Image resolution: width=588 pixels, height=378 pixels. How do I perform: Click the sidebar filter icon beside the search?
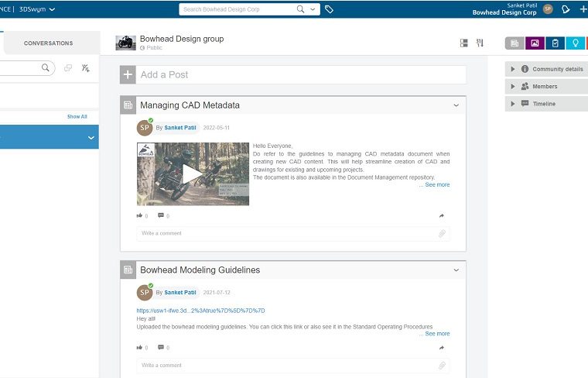(86, 68)
